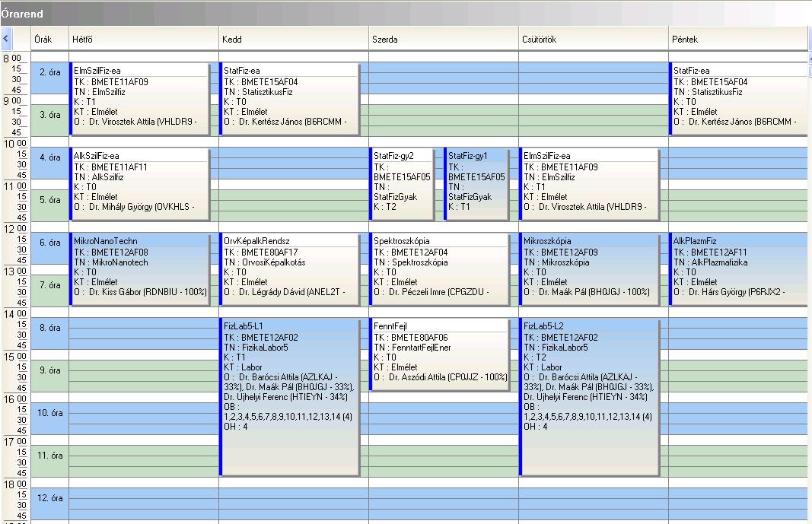Click 'Dr. Aszódi Attila (CP0JJZ - 100%)' text

pos(448,377)
